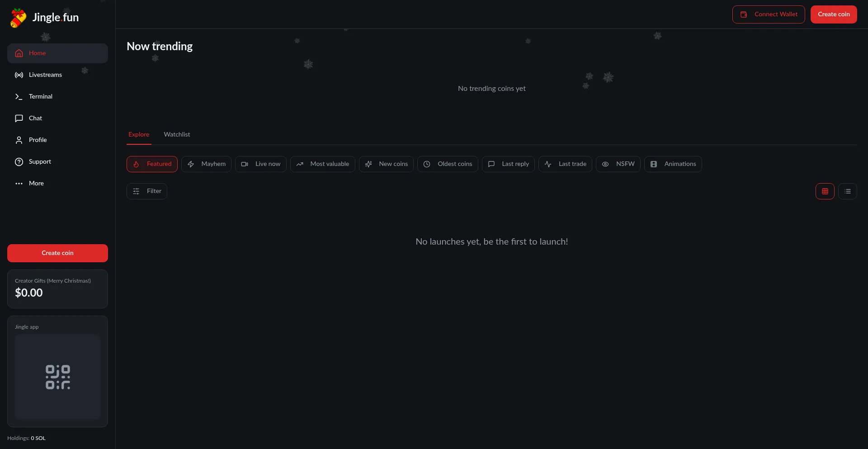Viewport: 868px width, 449px height.
Task: Switch to list view layout
Action: (847, 191)
